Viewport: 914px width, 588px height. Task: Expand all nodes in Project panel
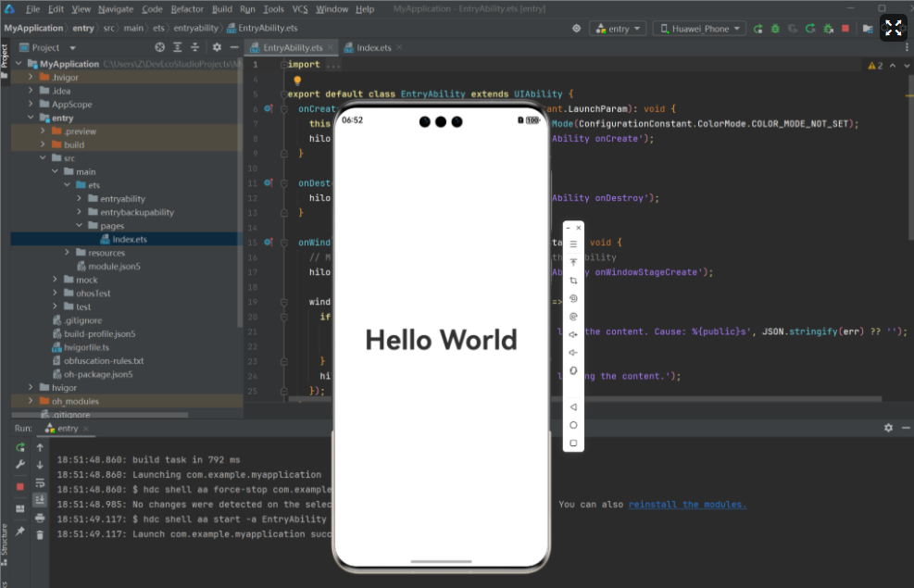[178, 47]
